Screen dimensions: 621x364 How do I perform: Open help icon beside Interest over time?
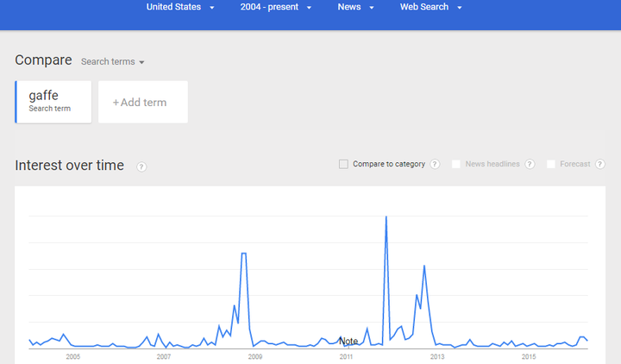coord(141,166)
